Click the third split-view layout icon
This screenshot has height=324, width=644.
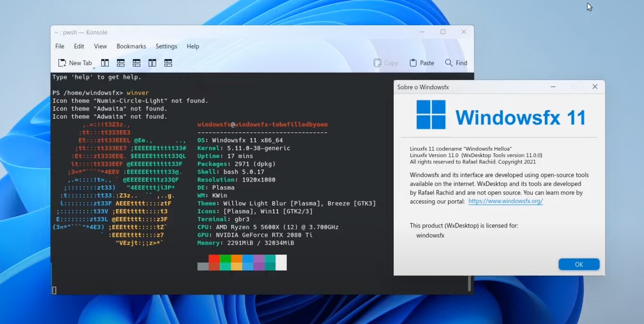click(x=136, y=63)
